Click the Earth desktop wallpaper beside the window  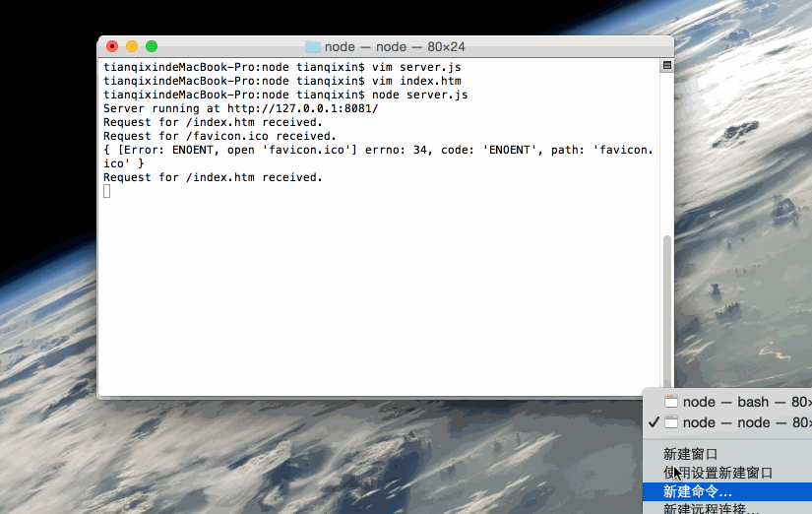tap(740, 207)
